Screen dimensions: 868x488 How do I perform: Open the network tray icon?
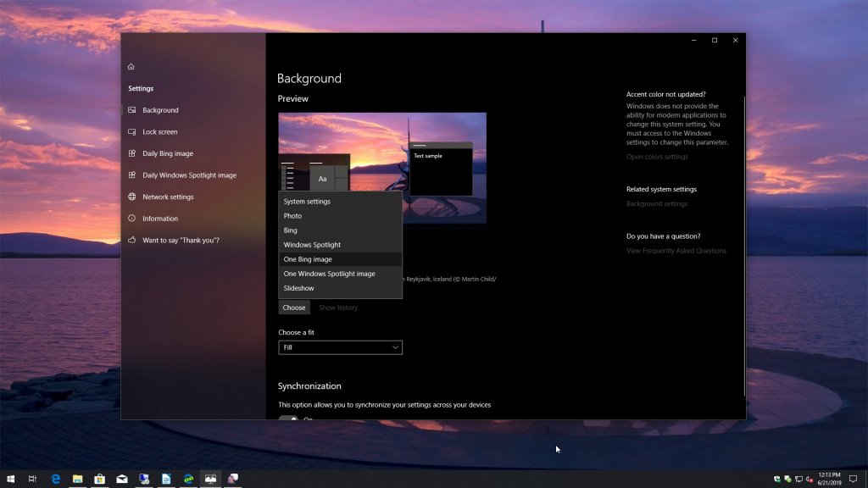(798, 480)
